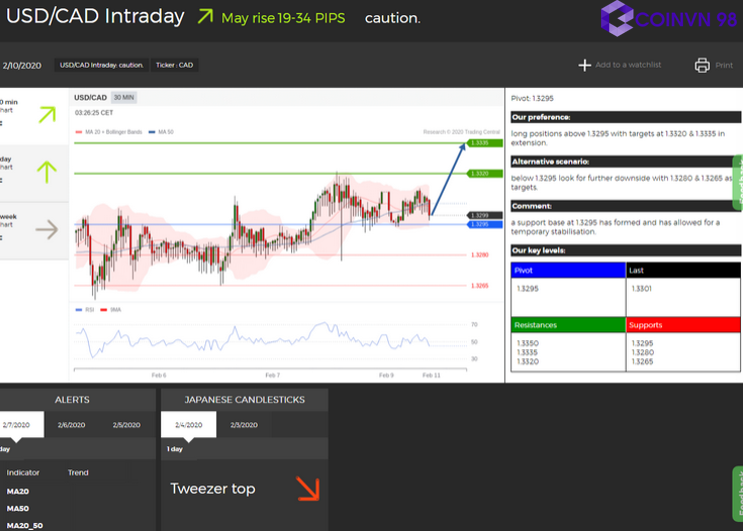743x531 pixels.
Task: Click the COINVN 98 logo
Action: (x=668, y=17)
